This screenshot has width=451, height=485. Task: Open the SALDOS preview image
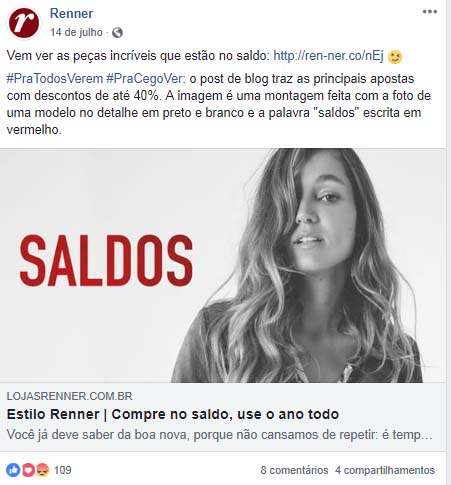pyautogui.click(x=223, y=265)
